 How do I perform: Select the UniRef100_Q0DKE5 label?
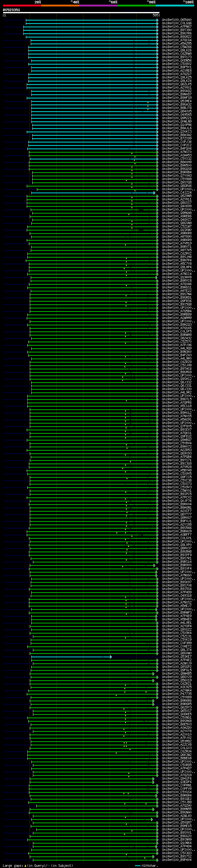177,714
